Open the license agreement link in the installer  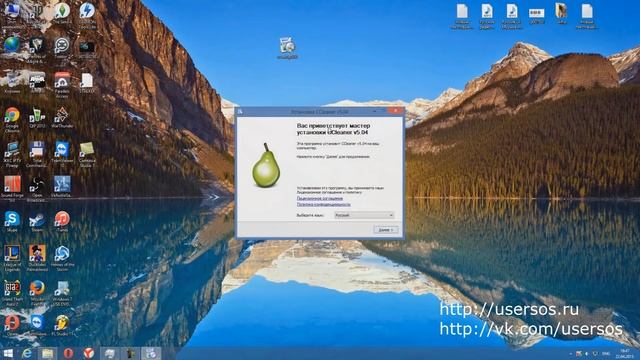click(x=320, y=198)
